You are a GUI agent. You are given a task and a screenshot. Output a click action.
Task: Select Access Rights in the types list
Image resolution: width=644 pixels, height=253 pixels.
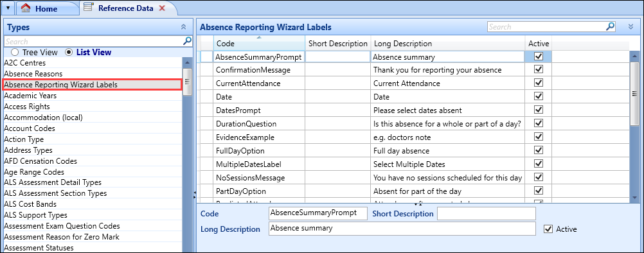[x=93, y=106]
